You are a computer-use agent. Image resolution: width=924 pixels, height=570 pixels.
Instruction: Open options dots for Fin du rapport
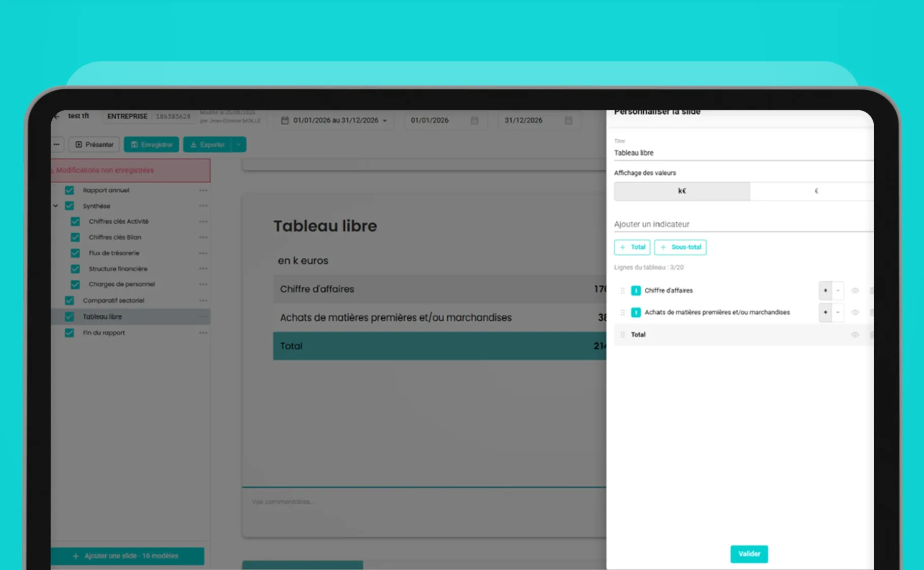point(203,333)
